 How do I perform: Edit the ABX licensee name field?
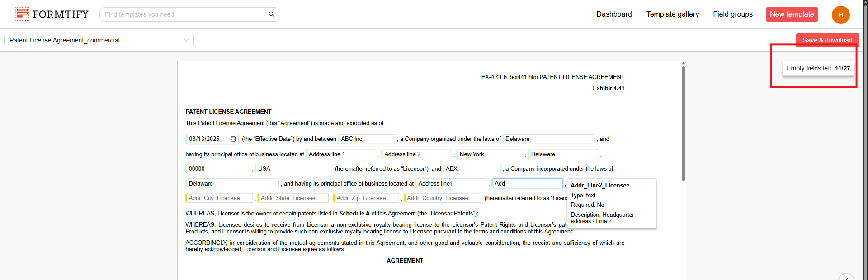point(472,169)
